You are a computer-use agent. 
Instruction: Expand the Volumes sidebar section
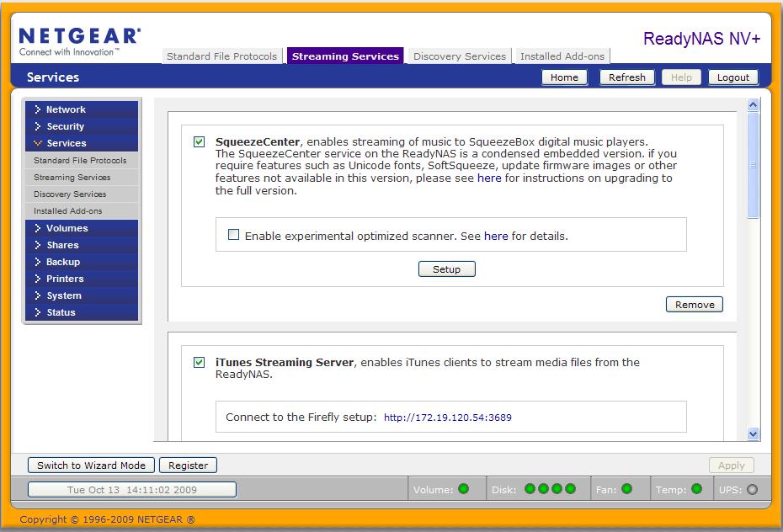[x=67, y=228]
